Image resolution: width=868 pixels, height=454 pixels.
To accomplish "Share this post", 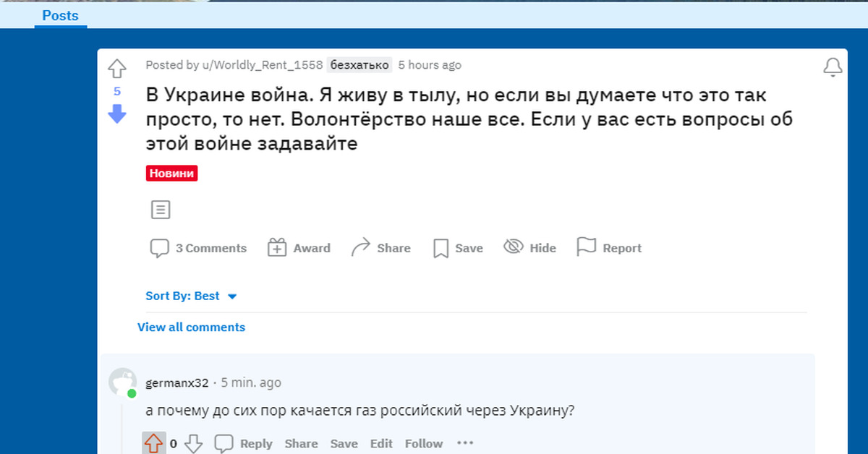I will [380, 248].
